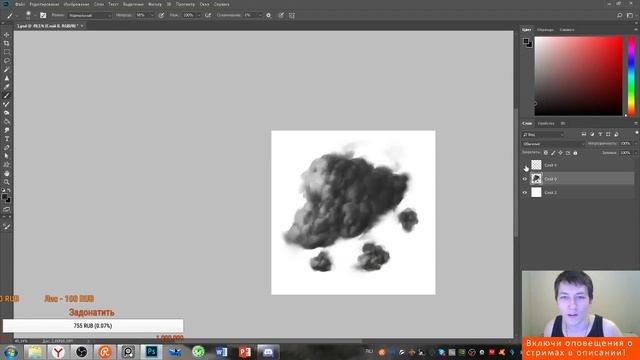Open symmetry paint options butterfly icon
640x360 pixels.
tap(292, 15)
